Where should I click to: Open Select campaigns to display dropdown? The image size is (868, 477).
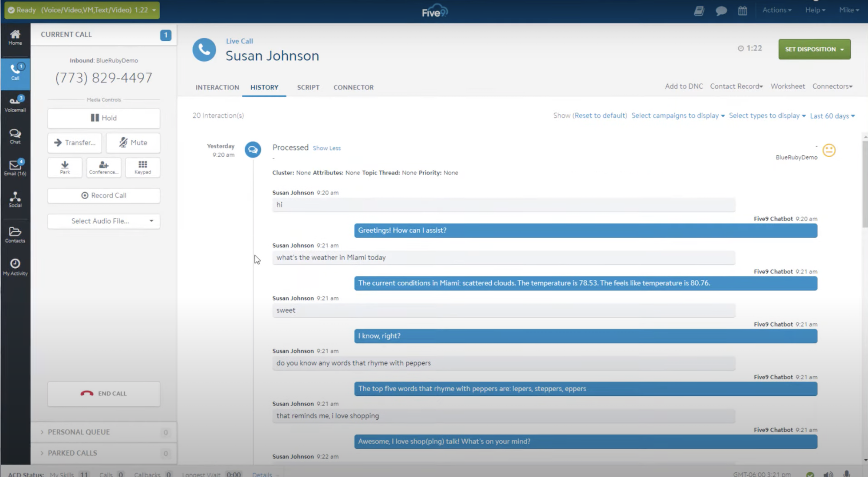(678, 116)
